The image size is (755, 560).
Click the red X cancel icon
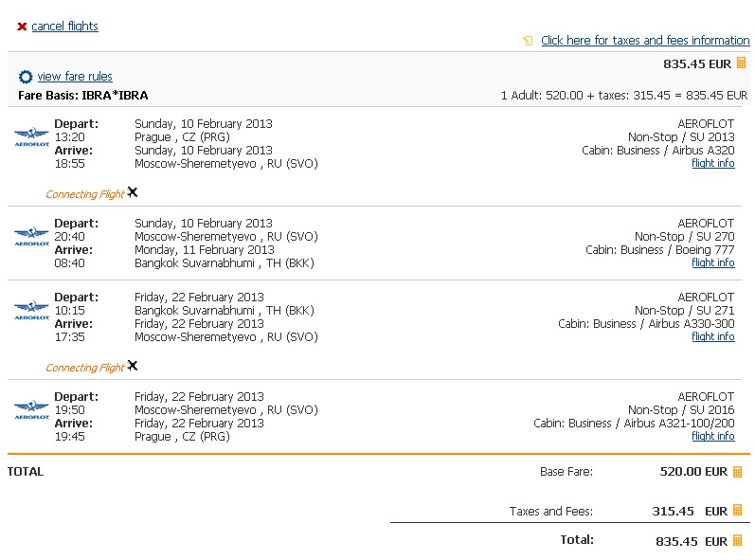pyautogui.click(x=22, y=27)
